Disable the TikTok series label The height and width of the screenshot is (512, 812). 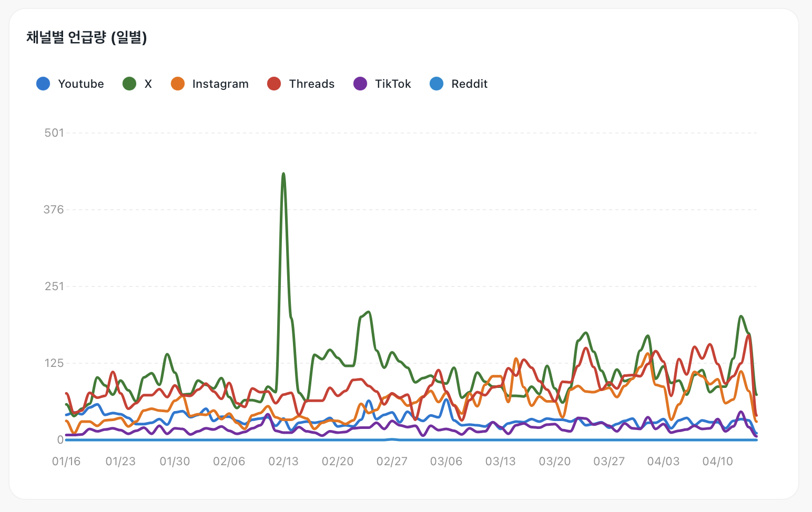[x=393, y=84]
